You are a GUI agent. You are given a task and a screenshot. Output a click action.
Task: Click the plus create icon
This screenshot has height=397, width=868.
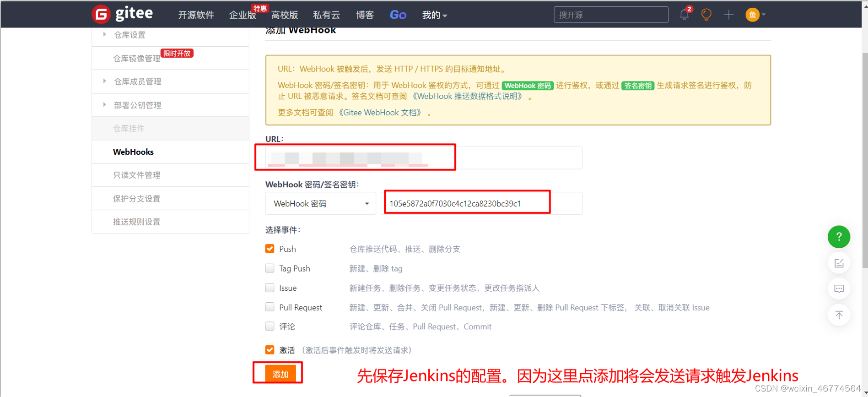pos(729,15)
